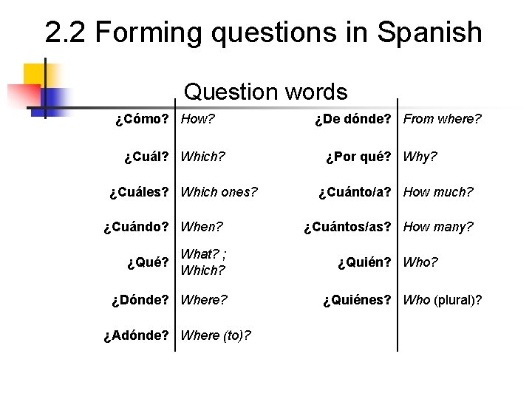532x399 pixels.
Task: Select the word '¿Cuál?'
Action: [146, 157]
